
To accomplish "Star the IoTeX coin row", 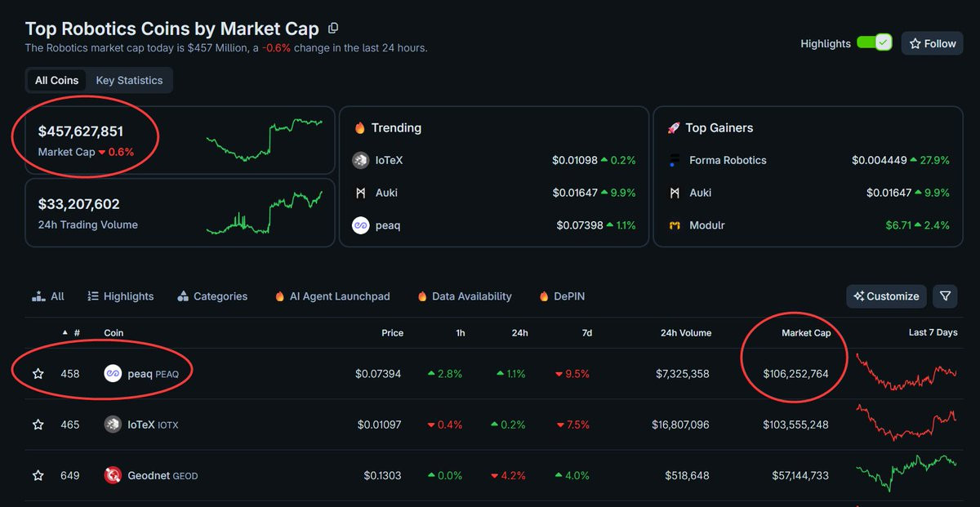I will (38, 425).
